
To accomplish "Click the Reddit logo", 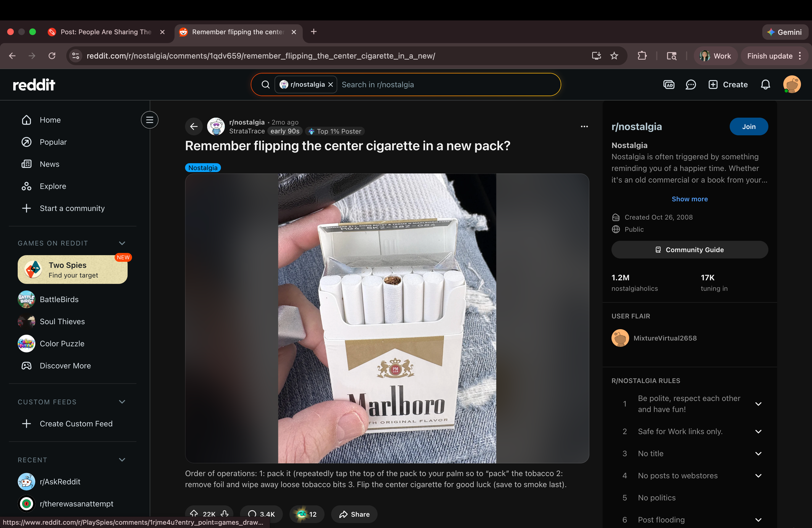I will click(x=34, y=85).
